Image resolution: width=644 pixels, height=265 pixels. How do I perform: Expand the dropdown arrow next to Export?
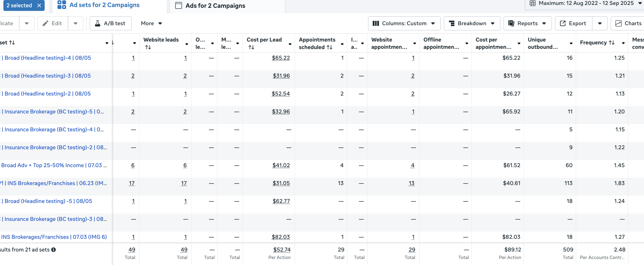pyautogui.click(x=600, y=23)
